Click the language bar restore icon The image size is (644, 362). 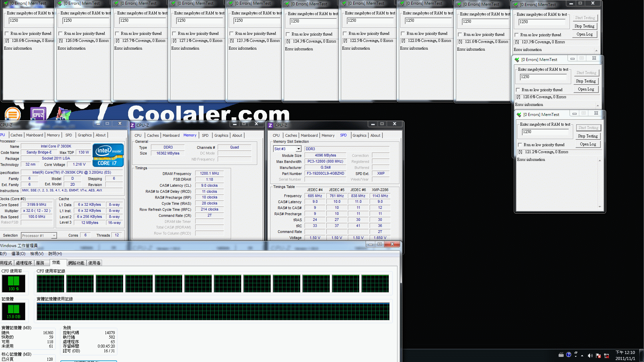576,353
